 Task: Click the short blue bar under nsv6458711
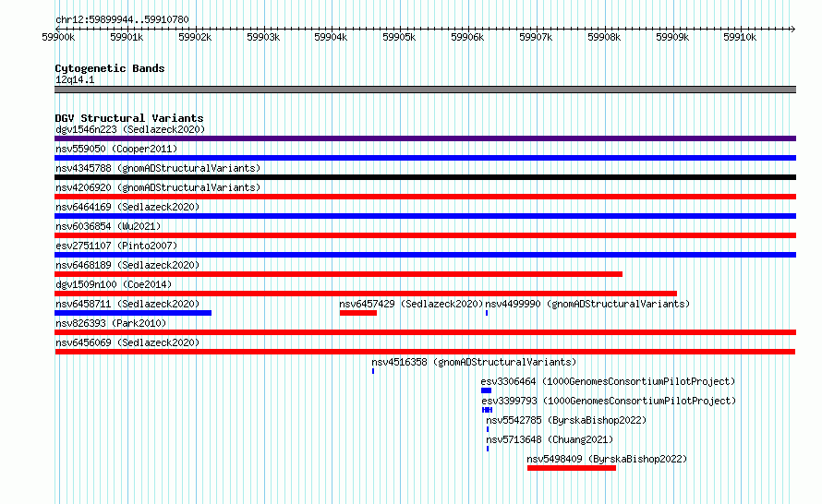[x=133, y=313]
